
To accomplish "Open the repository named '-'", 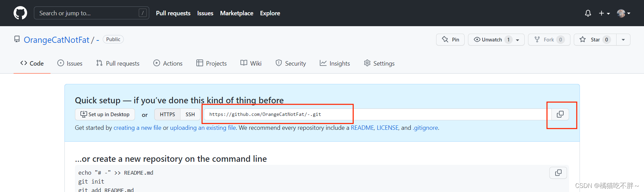I will 98,40.
